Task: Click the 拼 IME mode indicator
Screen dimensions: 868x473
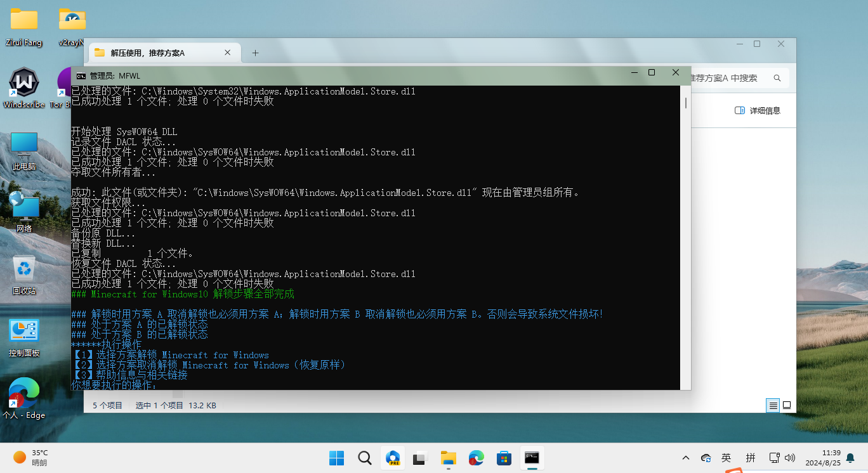Action: point(751,458)
